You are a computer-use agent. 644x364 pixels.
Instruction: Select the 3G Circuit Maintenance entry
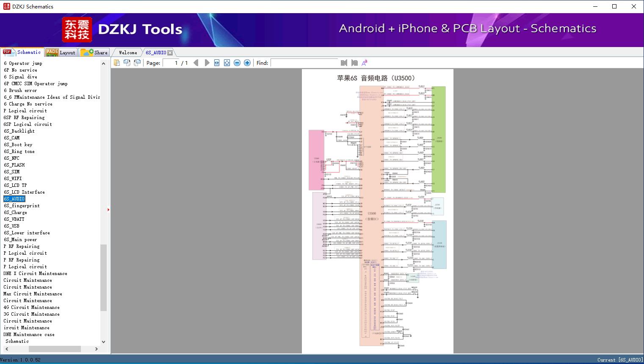(32, 314)
